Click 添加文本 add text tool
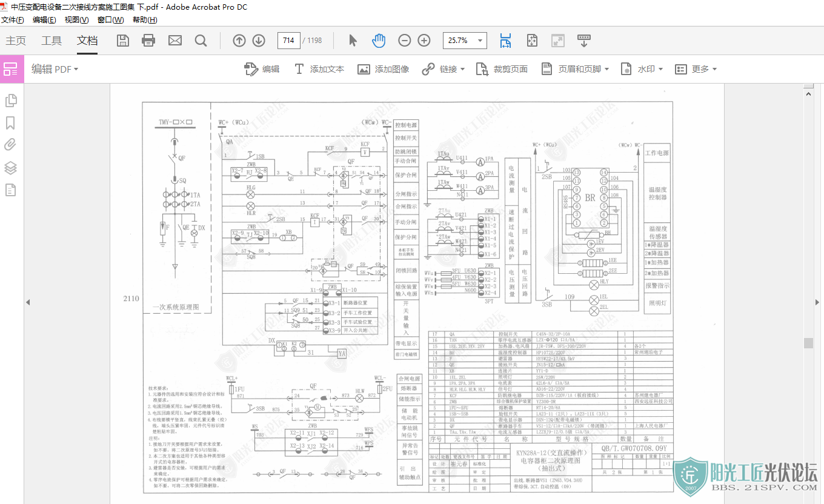The width and height of the screenshot is (824, 504). point(319,69)
